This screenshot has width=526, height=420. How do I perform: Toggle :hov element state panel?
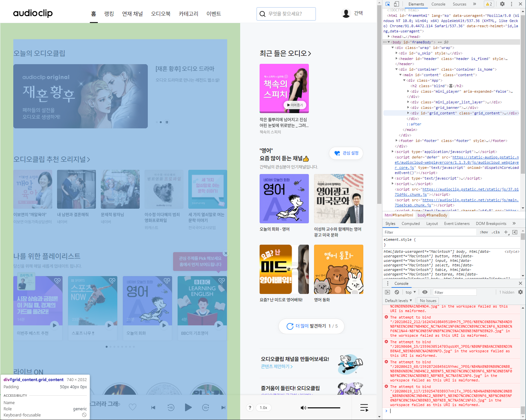click(x=484, y=232)
